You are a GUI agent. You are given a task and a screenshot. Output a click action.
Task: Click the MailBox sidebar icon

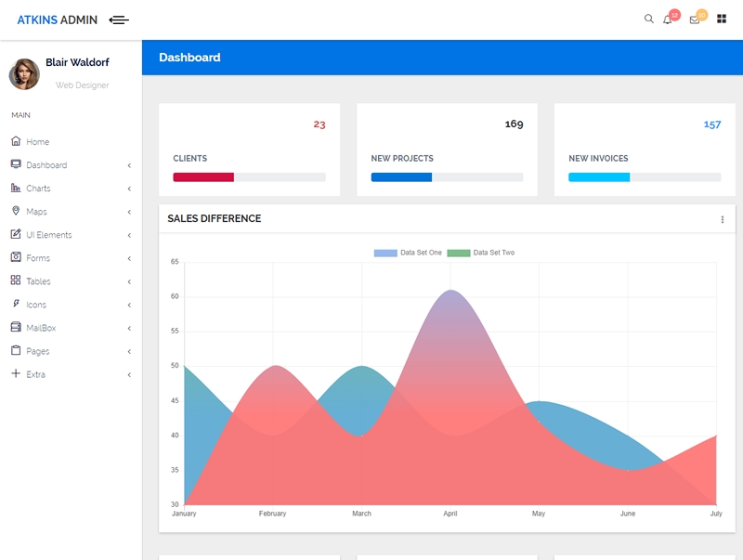pyautogui.click(x=16, y=327)
